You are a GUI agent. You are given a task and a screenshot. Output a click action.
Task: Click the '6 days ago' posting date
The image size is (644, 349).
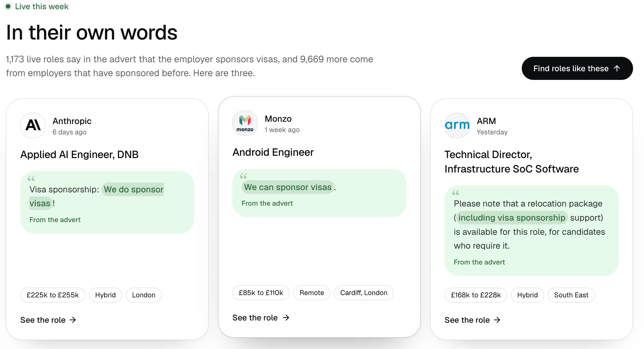pos(69,132)
